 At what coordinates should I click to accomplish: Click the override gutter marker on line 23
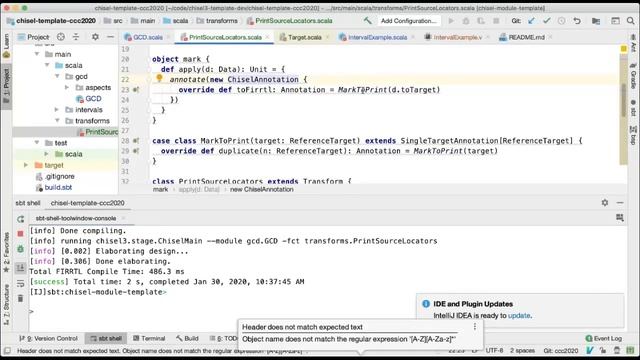[136, 90]
